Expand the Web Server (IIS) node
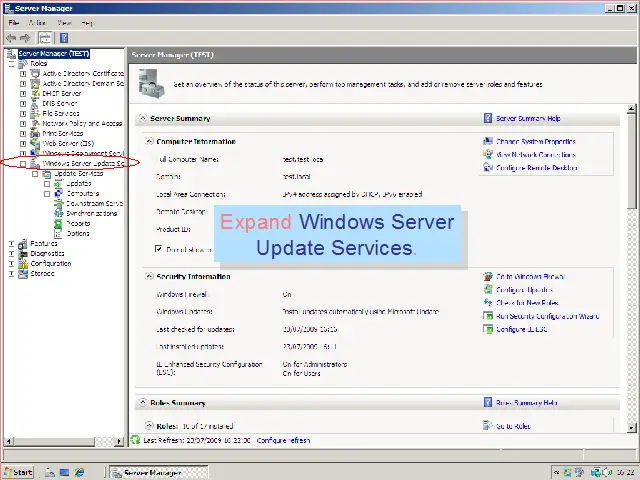This screenshot has width=640, height=480. coord(23,143)
